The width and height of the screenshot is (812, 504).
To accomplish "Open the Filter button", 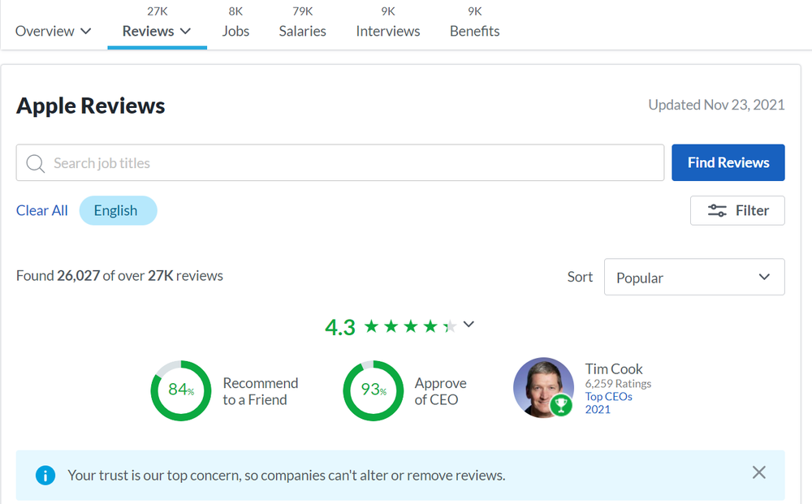I will click(x=737, y=210).
